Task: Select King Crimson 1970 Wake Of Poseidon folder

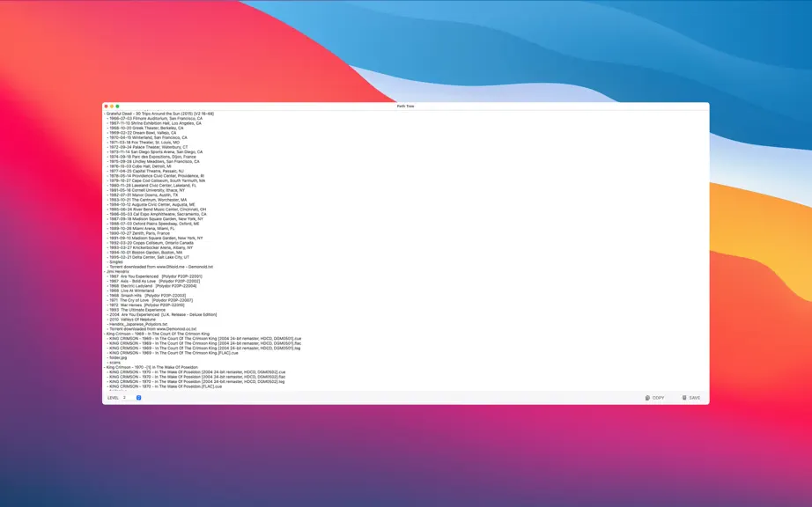Action: (151, 367)
